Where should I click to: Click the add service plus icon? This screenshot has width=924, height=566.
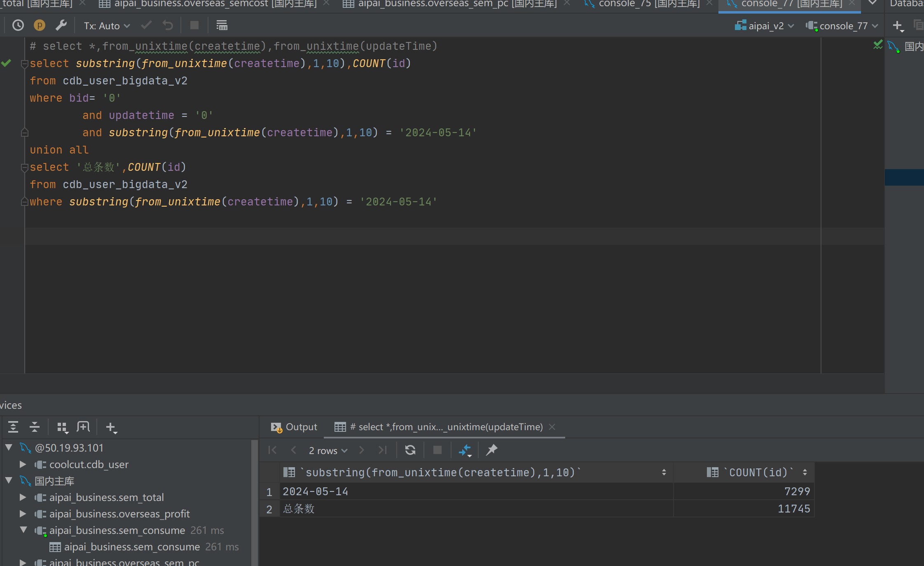pyautogui.click(x=111, y=428)
